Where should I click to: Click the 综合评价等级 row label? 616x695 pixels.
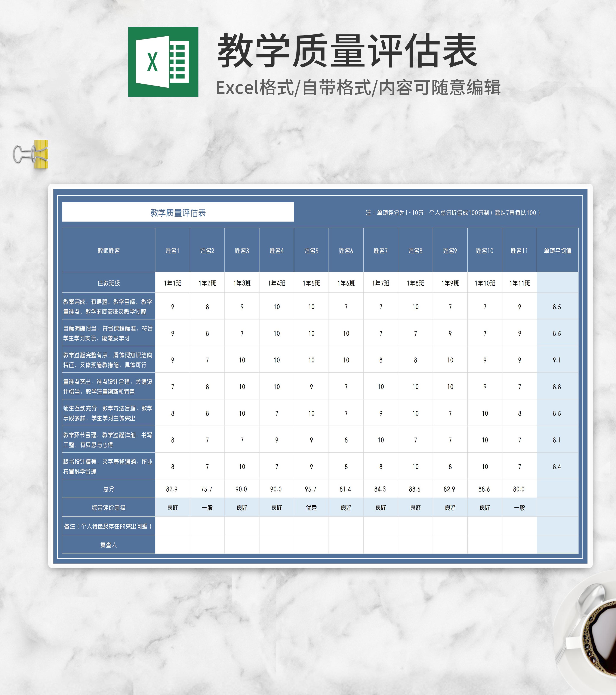click(108, 508)
